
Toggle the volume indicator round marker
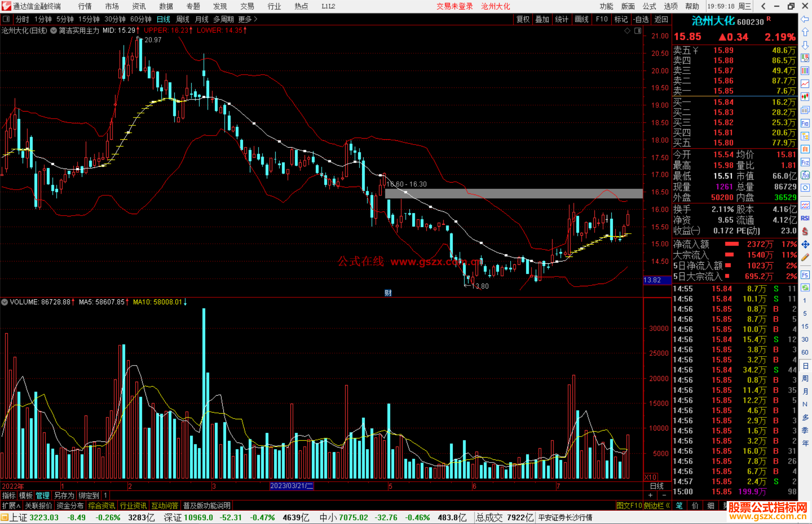[x=5, y=302]
